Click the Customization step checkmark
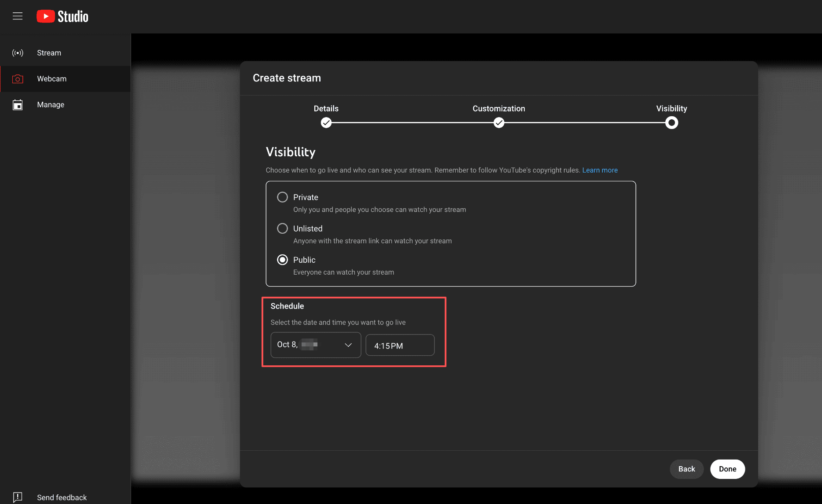The image size is (822, 504). (498, 123)
